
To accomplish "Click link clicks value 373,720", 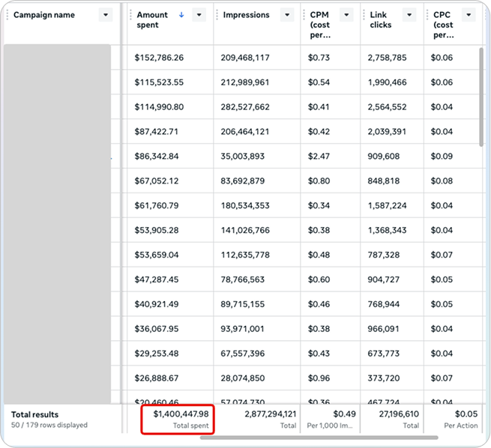I will pyautogui.click(x=384, y=378).
